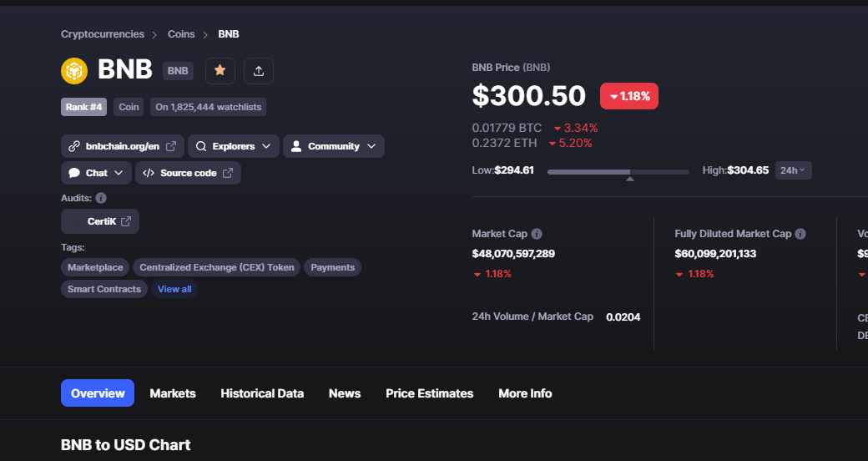Image resolution: width=868 pixels, height=461 pixels.
Task: Click the 0.0204 volume ratio value
Action: 623,317
